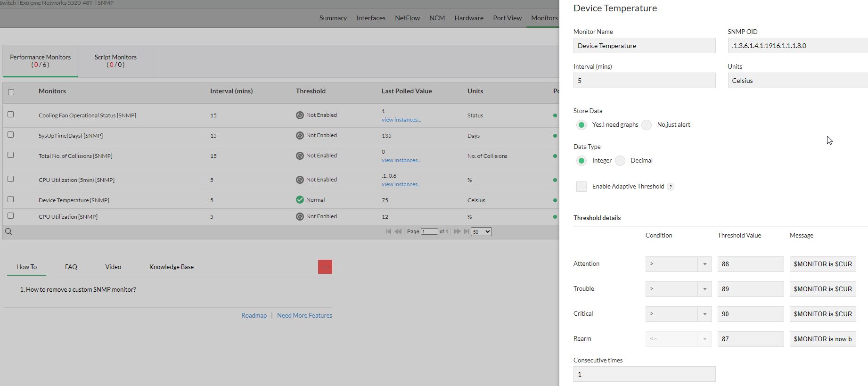Click the Need More Features link
Screen dimensions: 868x386
coord(304,315)
